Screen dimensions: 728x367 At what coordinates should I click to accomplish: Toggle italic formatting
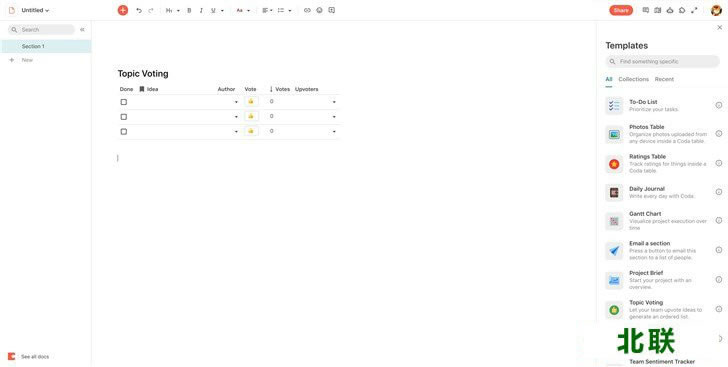pyautogui.click(x=201, y=10)
